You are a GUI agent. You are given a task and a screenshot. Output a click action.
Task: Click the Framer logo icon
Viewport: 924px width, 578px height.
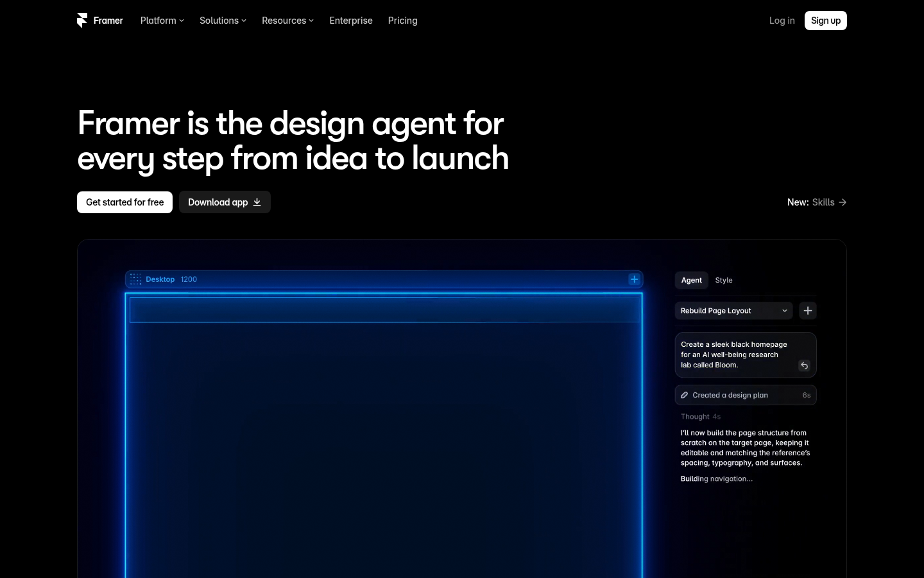[x=82, y=21]
